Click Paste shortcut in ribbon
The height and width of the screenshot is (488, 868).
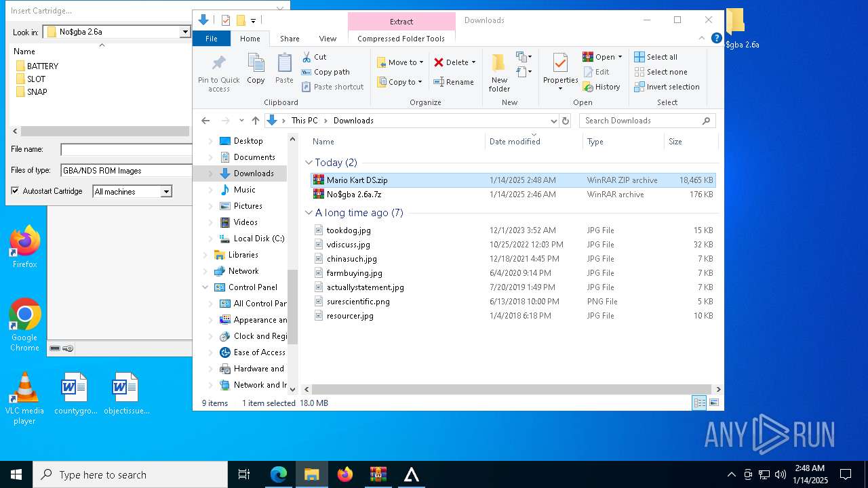pos(332,87)
